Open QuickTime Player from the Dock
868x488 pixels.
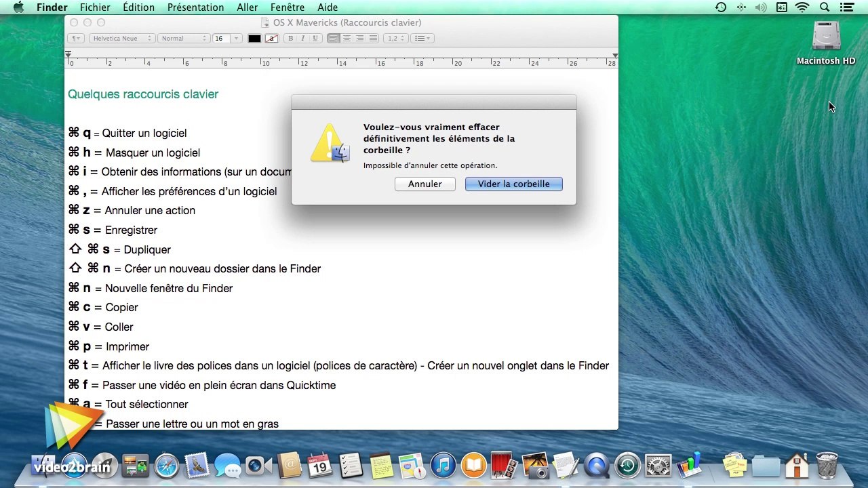point(597,466)
